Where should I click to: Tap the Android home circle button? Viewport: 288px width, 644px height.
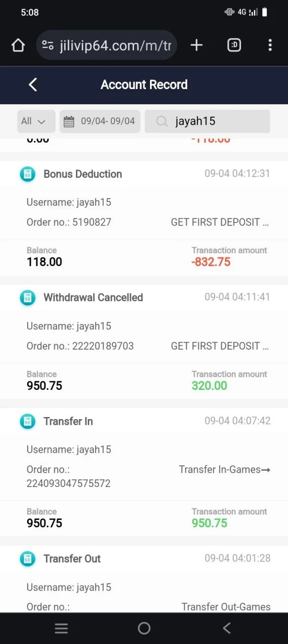144,628
